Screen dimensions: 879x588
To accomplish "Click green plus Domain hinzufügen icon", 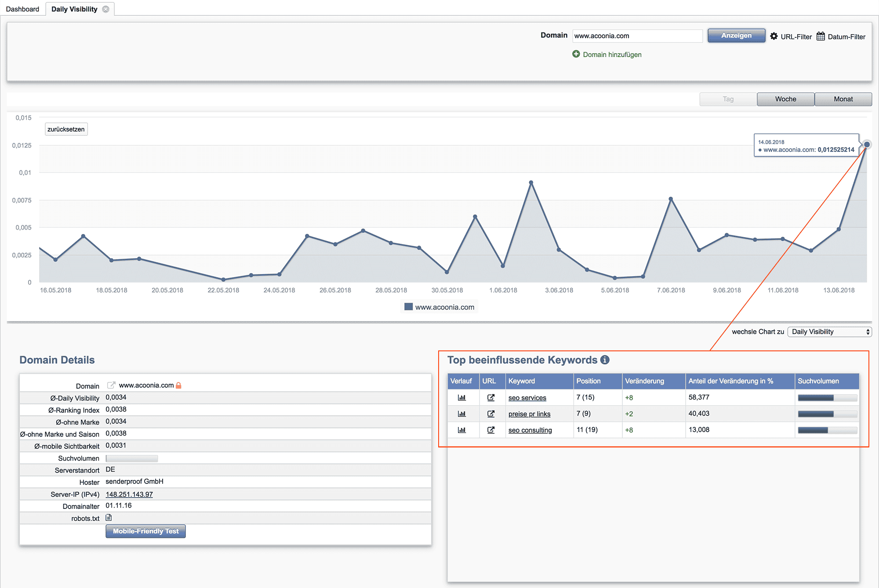I will [576, 54].
